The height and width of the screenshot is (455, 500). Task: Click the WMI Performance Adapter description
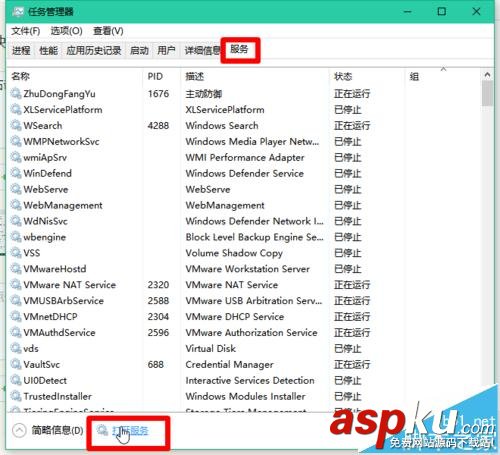click(x=245, y=157)
